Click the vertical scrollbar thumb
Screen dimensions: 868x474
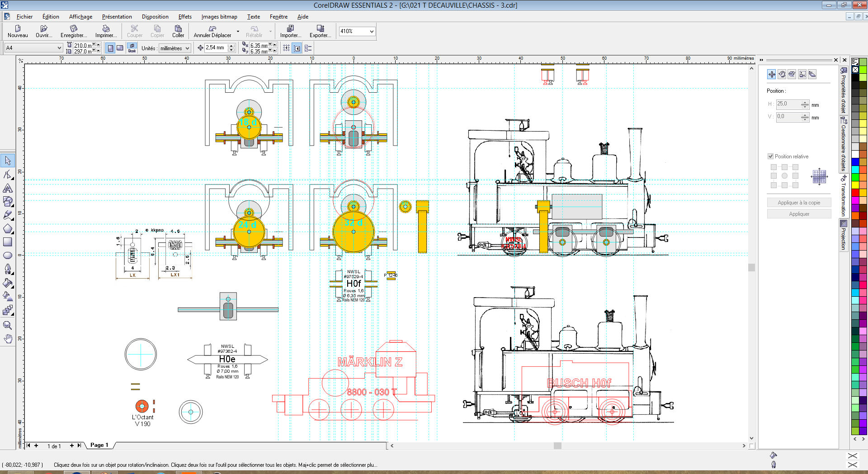[x=752, y=267]
